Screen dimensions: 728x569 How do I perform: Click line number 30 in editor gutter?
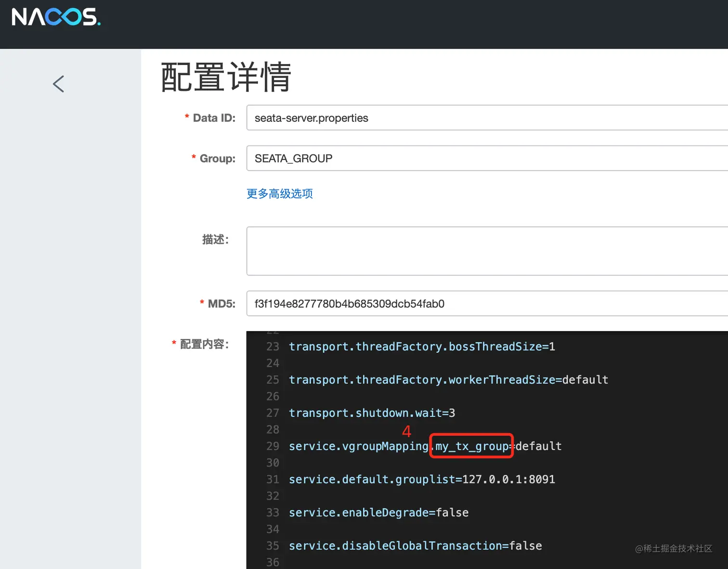[273, 463]
